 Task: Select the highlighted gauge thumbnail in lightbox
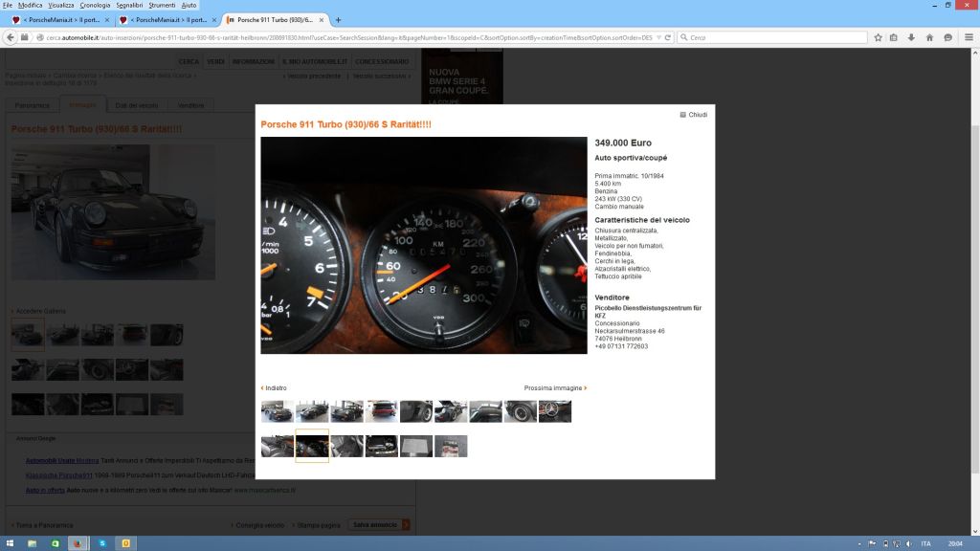pyautogui.click(x=312, y=446)
